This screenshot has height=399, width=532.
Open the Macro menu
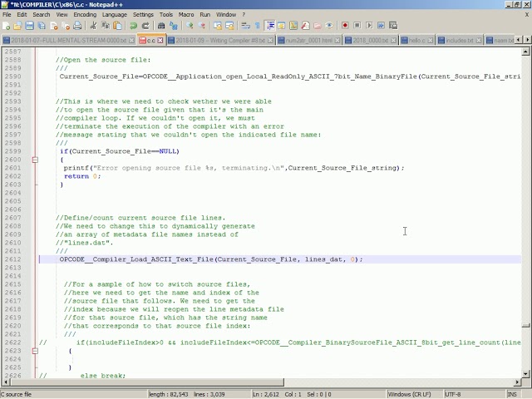pyautogui.click(x=186, y=15)
